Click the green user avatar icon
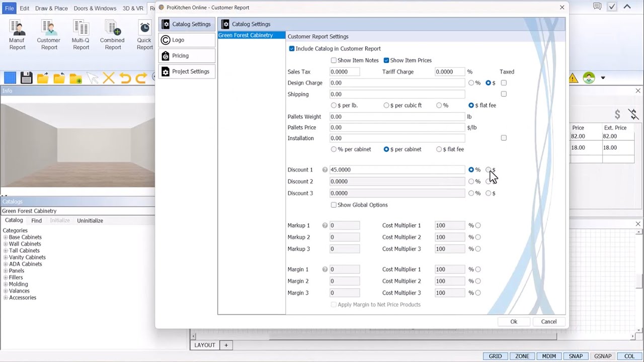Image resolution: width=644 pixels, height=362 pixels. coord(589,78)
